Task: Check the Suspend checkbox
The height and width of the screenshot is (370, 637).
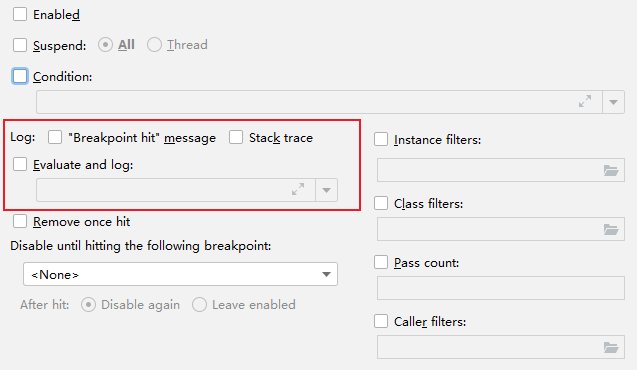Action: click(x=20, y=45)
